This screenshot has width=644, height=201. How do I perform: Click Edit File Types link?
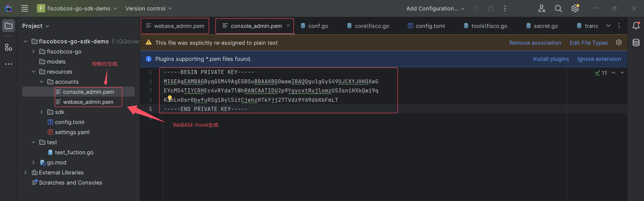click(x=589, y=43)
